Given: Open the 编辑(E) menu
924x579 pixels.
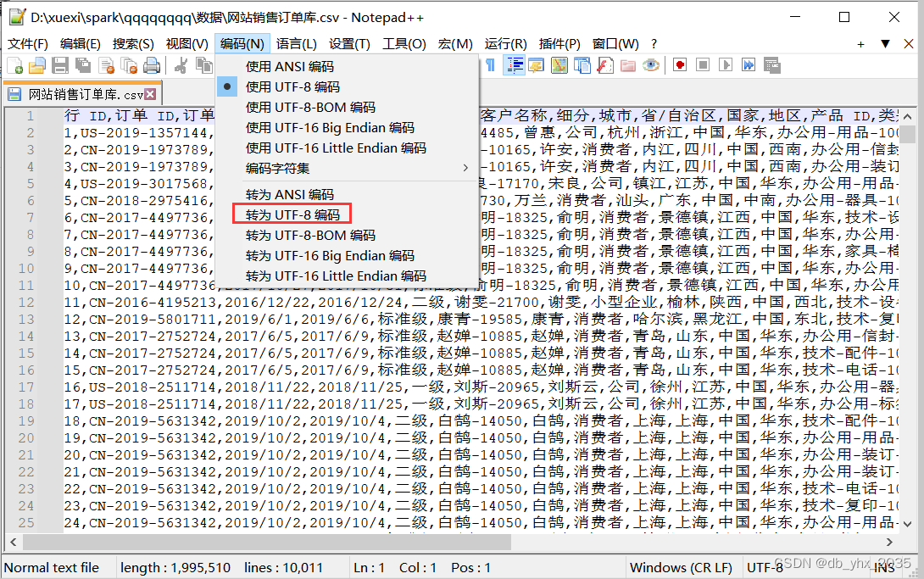Looking at the screenshot, I should (81, 44).
